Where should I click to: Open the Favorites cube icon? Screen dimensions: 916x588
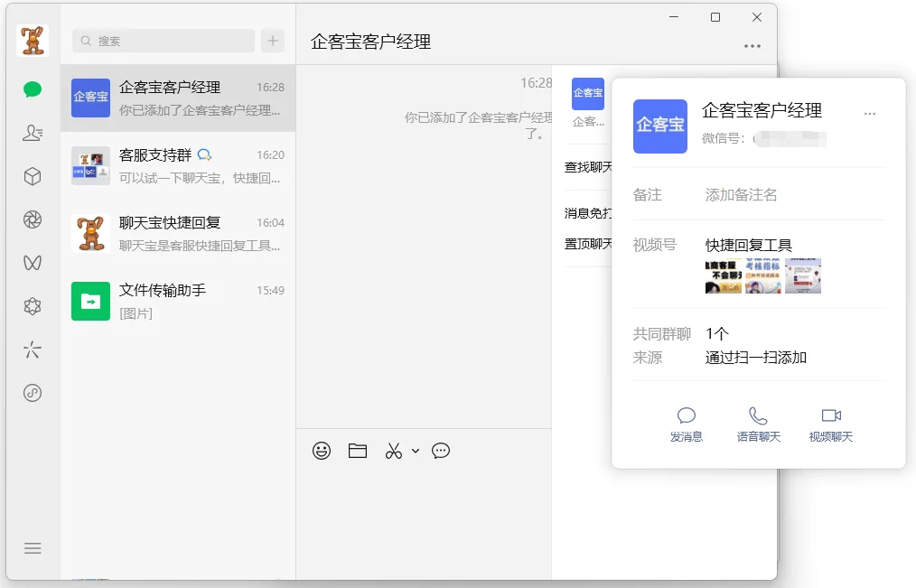tap(33, 176)
